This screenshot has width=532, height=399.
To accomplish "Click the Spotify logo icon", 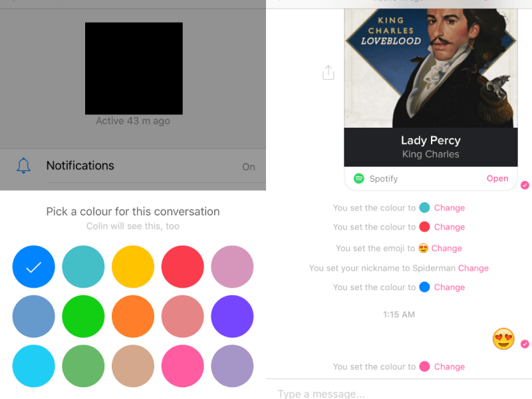I will click(358, 178).
